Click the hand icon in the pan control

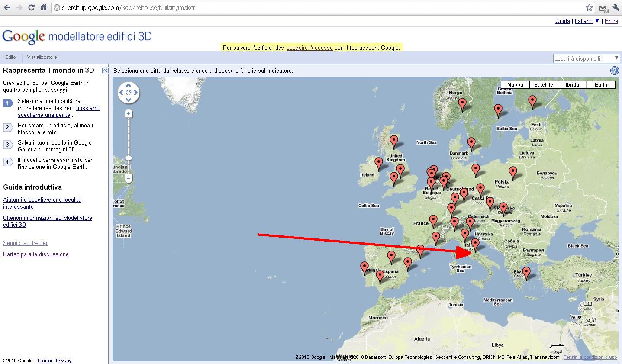129,93
